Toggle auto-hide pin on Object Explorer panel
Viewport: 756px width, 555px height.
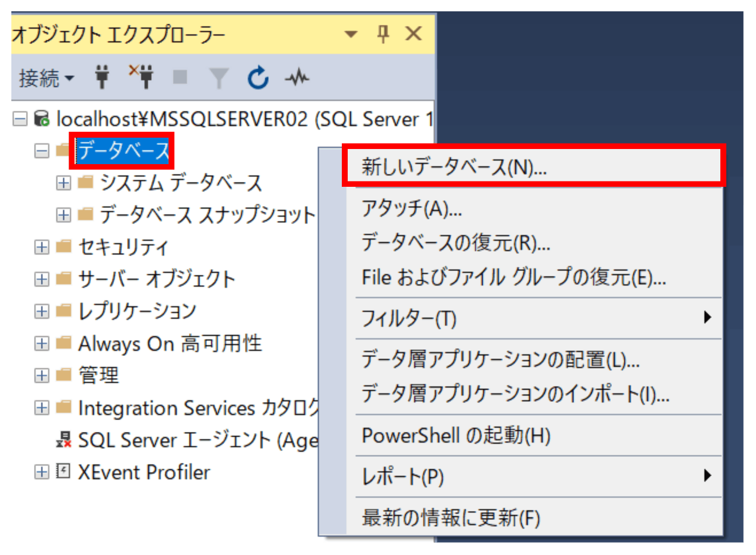click(x=383, y=34)
